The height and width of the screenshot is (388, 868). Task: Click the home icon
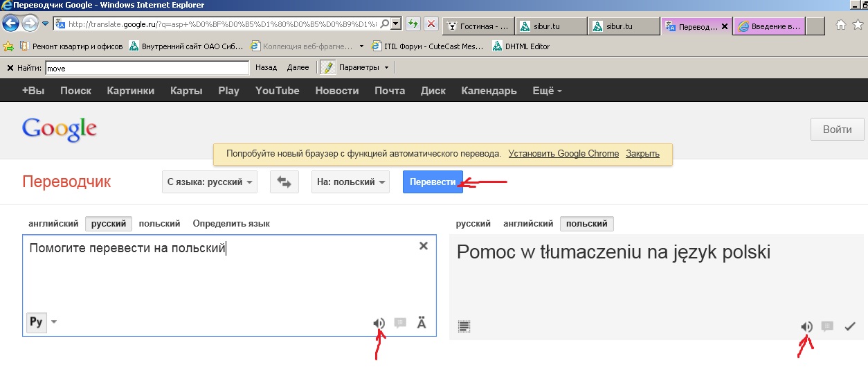point(841,26)
